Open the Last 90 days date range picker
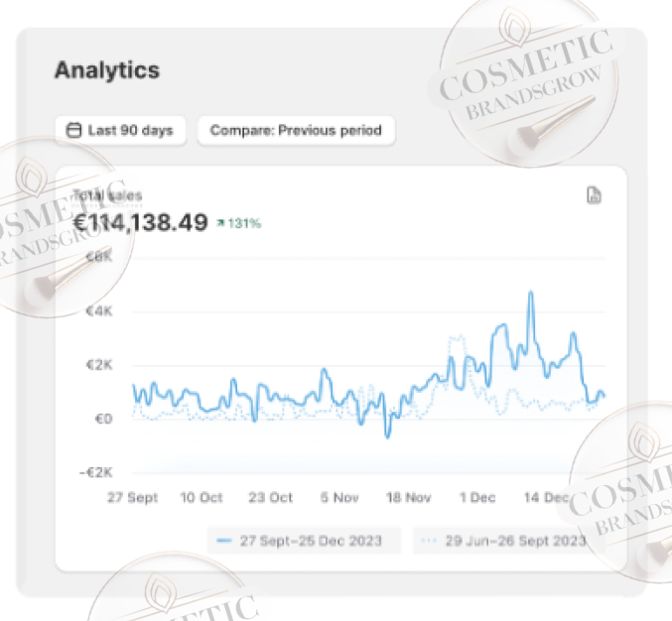Image resolution: width=672 pixels, height=621 pixels. [x=120, y=130]
